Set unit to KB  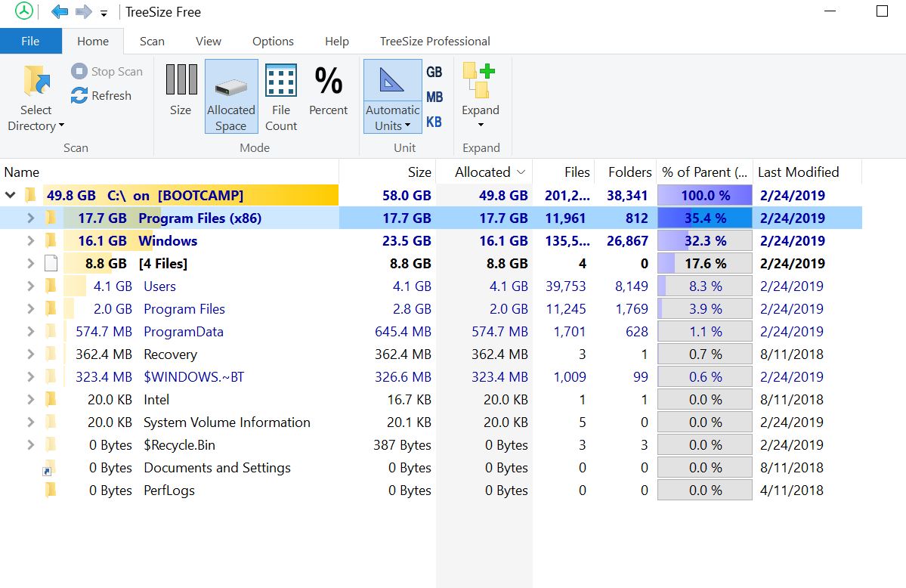pos(434,122)
